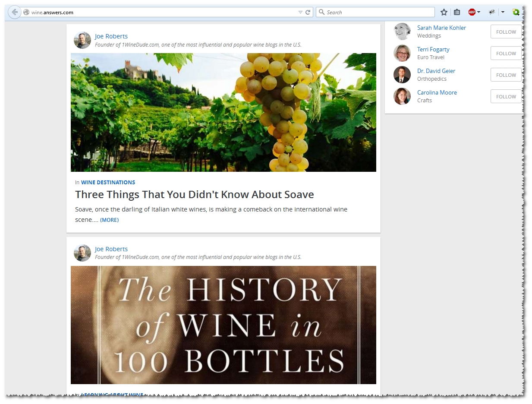Open the vineyard grapes article image
532x404 pixels.
(x=224, y=112)
